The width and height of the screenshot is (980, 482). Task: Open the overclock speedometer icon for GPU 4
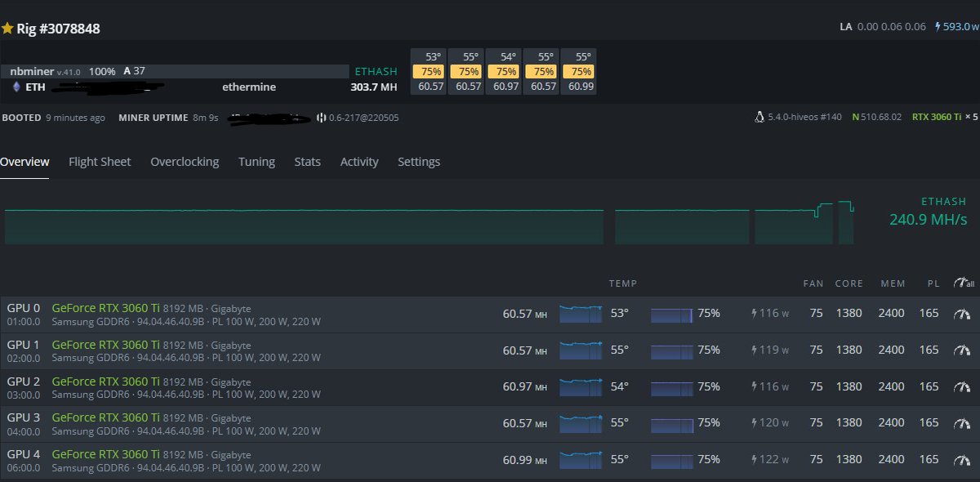pyautogui.click(x=963, y=460)
